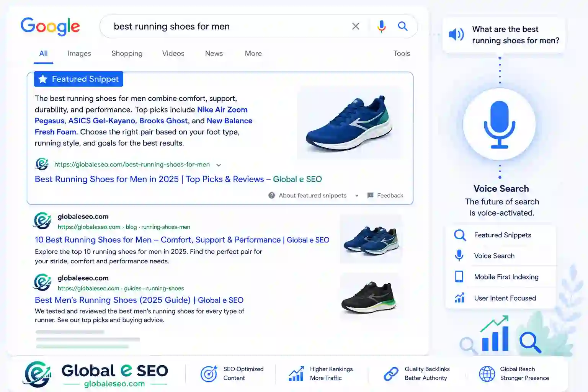The image size is (588, 392).
Task: Click the About featured snippets question icon
Action: 271,195
